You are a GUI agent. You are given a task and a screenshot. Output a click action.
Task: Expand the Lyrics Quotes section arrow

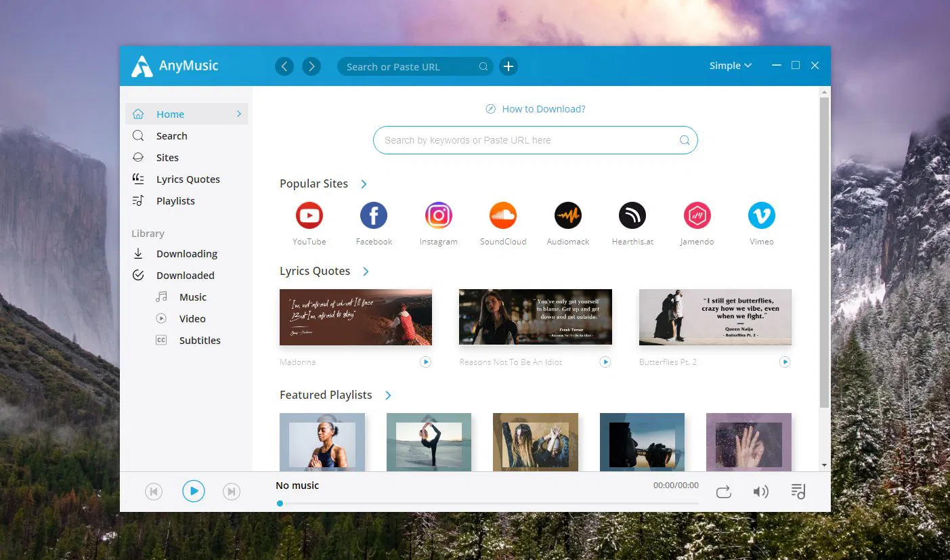(x=366, y=272)
